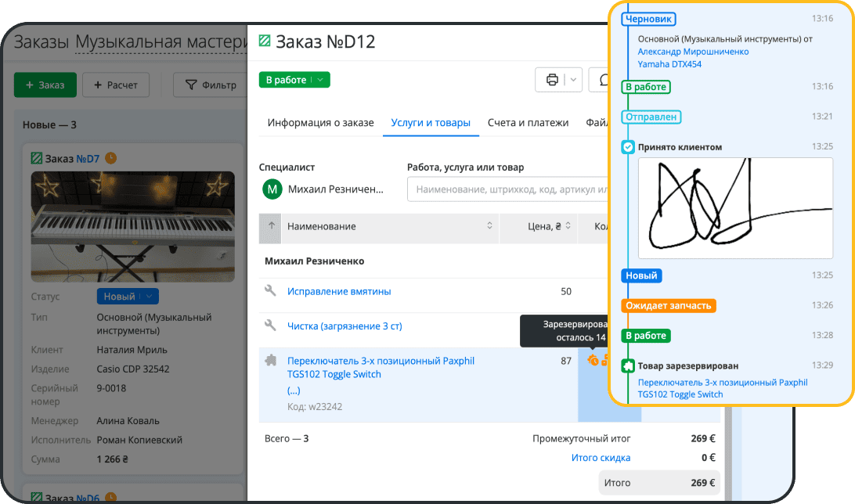Open the 'Счета и платежи' tab
The height and width of the screenshot is (504, 855).
tap(528, 123)
